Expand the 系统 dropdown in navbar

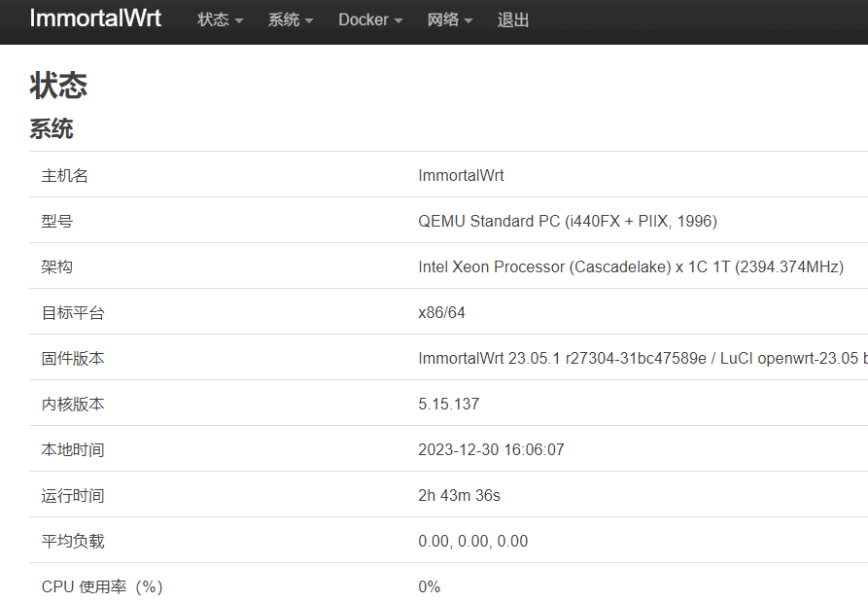click(x=291, y=20)
